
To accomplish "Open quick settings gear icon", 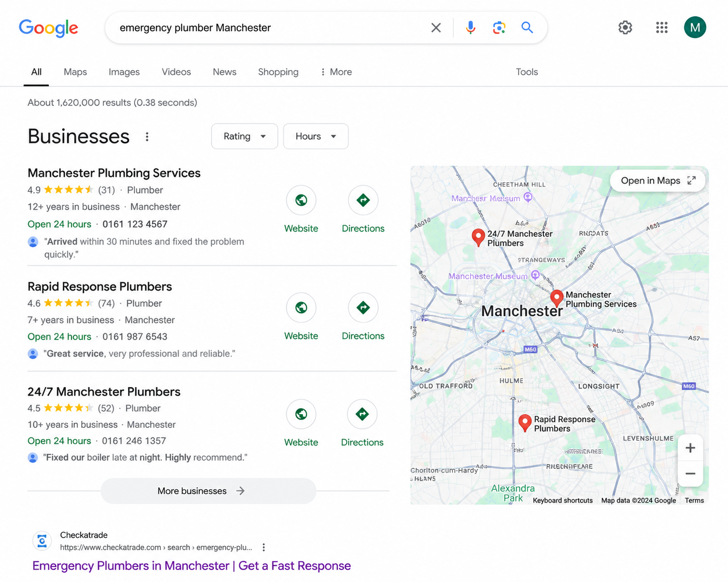I will pos(625,28).
